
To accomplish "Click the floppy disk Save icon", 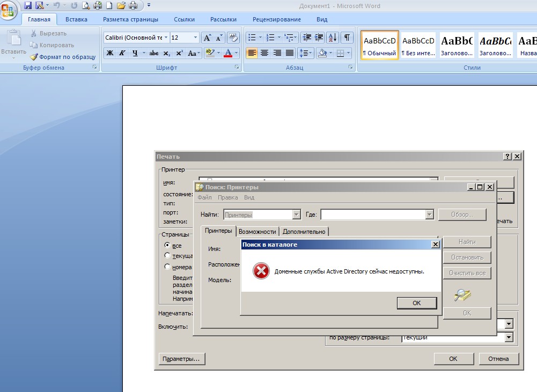I will (x=28, y=5).
